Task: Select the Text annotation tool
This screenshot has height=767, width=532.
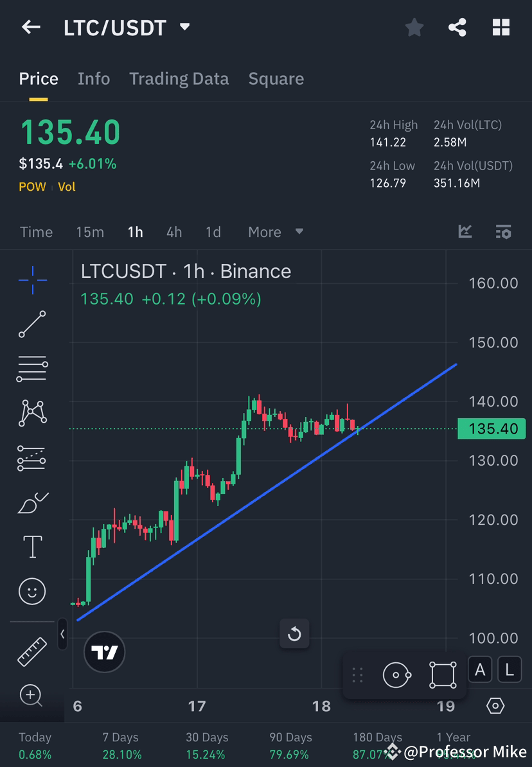Action: (x=32, y=546)
